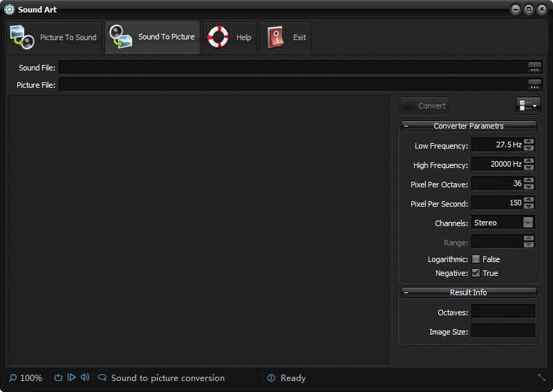Enable the Logarithmic checkbox

point(476,259)
